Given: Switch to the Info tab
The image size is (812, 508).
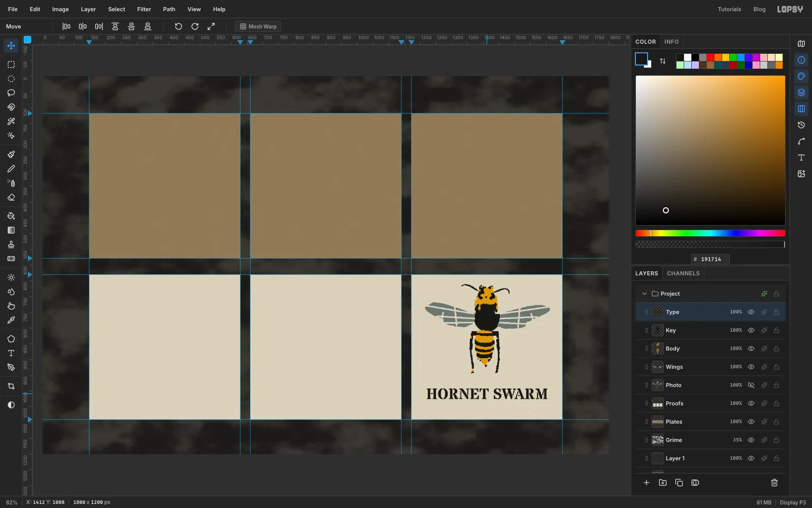Looking at the screenshot, I should [671, 42].
